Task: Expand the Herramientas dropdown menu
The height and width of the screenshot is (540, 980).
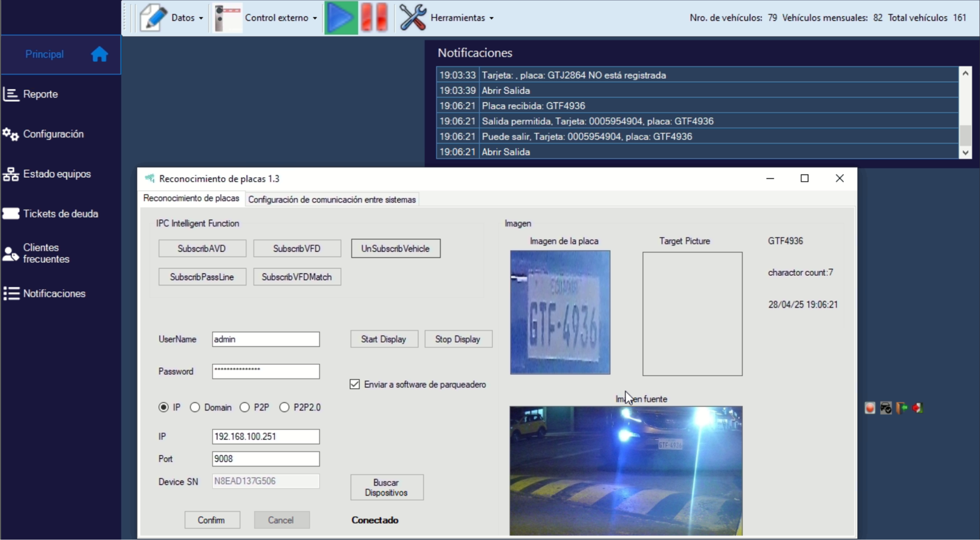Action: coord(490,17)
